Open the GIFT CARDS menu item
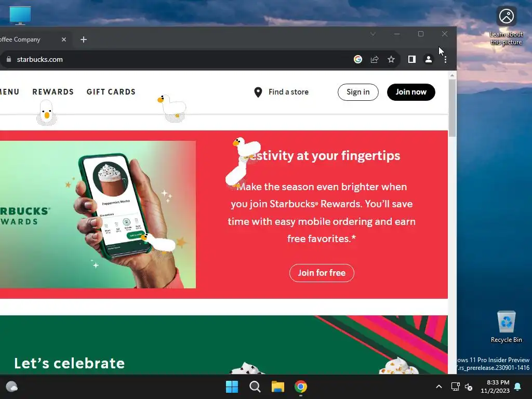The image size is (532, 399). pos(111,92)
